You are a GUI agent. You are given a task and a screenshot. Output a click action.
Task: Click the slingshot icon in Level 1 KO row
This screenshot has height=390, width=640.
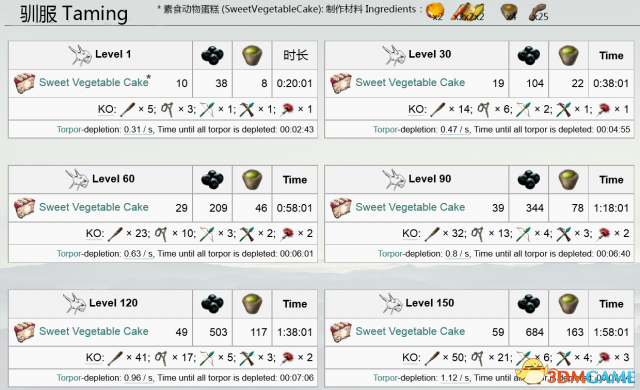(x=167, y=109)
